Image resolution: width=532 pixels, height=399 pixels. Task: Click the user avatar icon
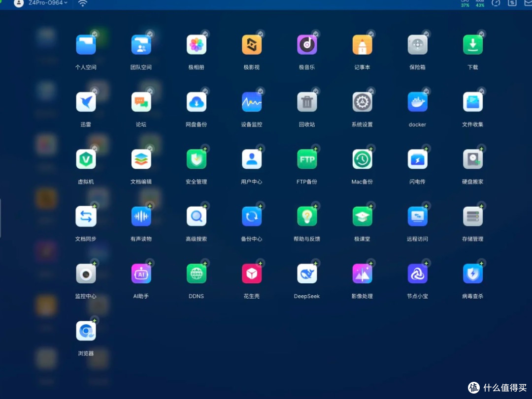click(x=19, y=3)
